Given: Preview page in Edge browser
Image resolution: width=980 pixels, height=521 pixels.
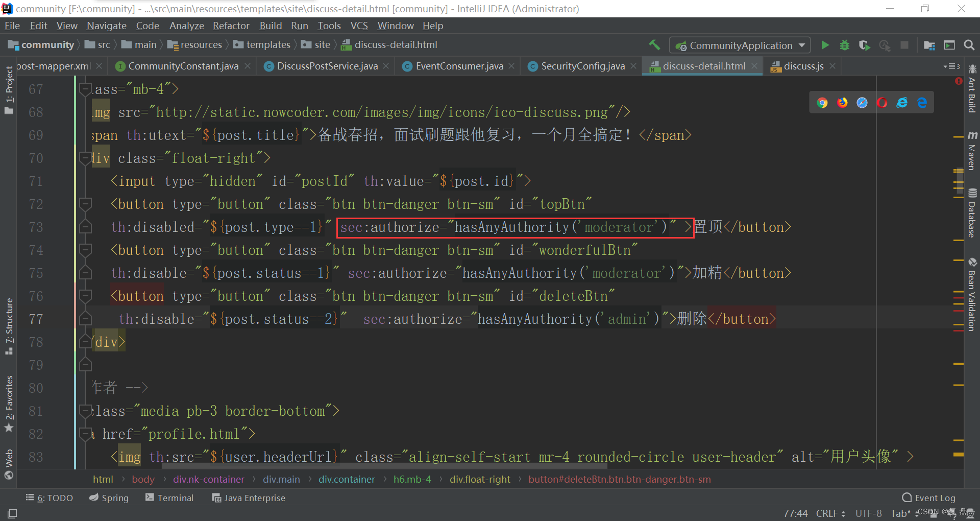Looking at the screenshot, I should pyautogui.click(x=922, y=103).
